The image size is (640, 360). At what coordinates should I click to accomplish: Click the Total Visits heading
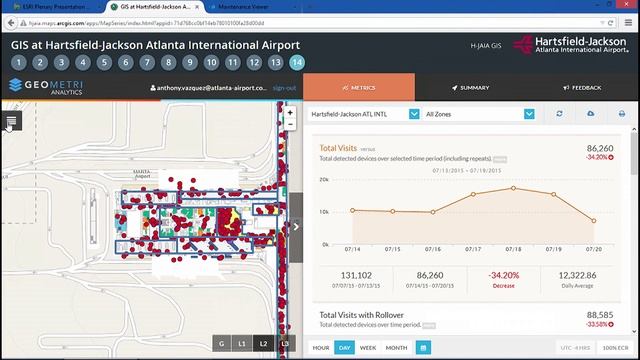(338, 148)
